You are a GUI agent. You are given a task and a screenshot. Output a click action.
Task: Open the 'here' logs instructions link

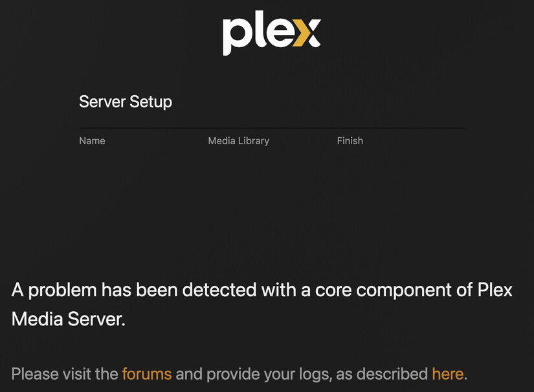click(x=447, y=374)
